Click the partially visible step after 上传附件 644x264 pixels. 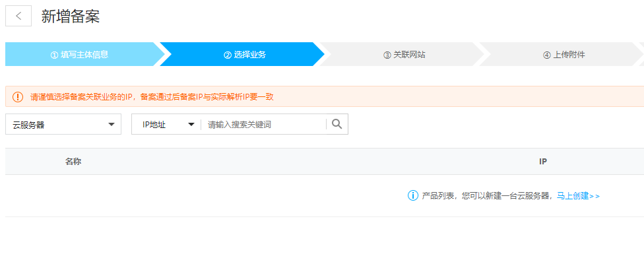tap(641, 54)
